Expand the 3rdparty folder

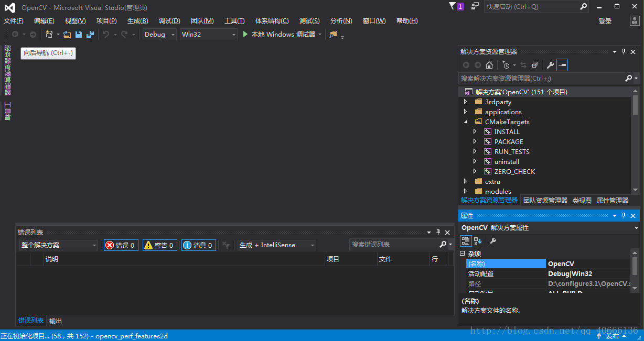466,102
